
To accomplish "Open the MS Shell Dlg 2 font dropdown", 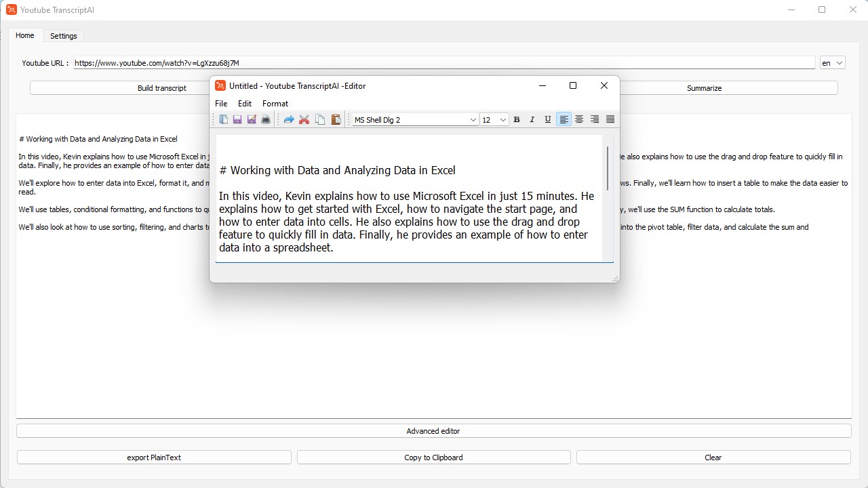I will coord(415,120).
